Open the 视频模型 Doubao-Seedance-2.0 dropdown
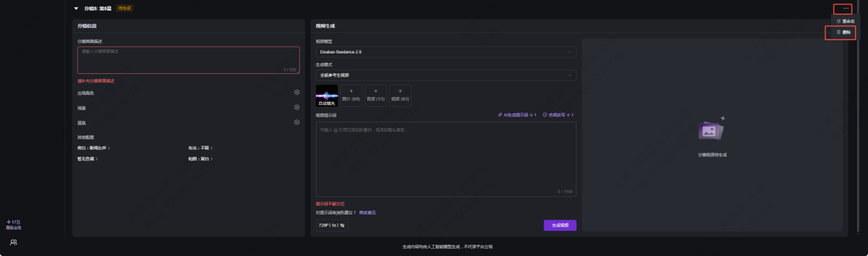Image resolution: width=868 pixels, height=256 pixels. tap(446, 51)
